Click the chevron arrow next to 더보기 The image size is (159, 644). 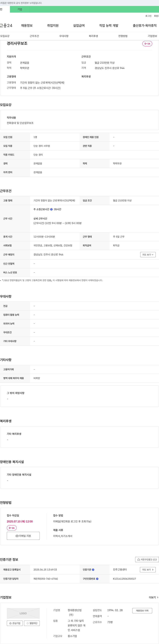coord(158,598)
